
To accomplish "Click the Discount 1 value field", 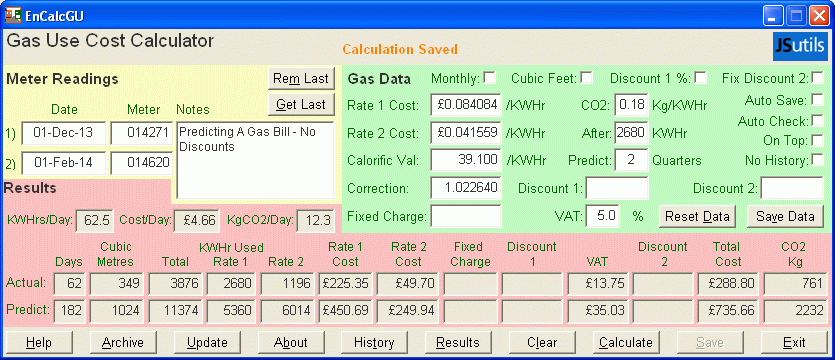I will click(x=617, y=188).
